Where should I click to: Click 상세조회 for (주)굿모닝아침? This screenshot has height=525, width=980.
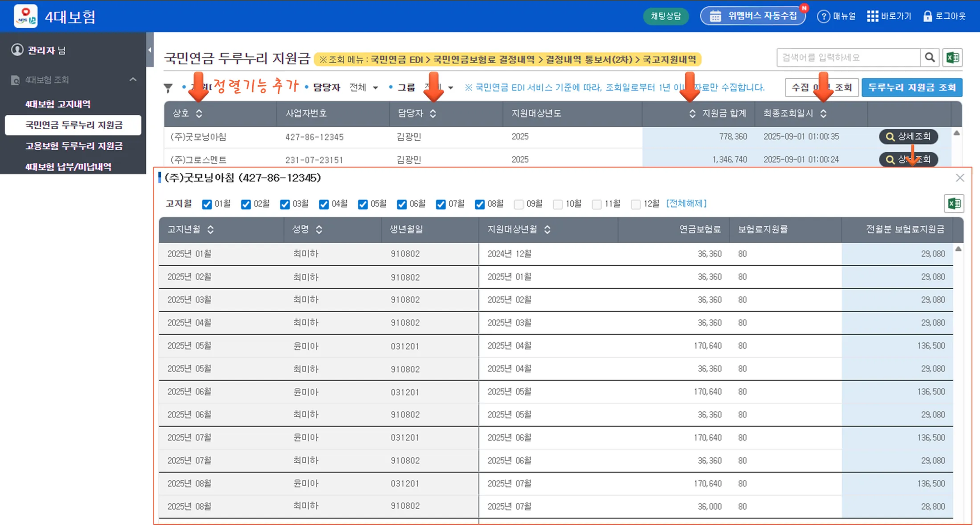click(908, 136)
